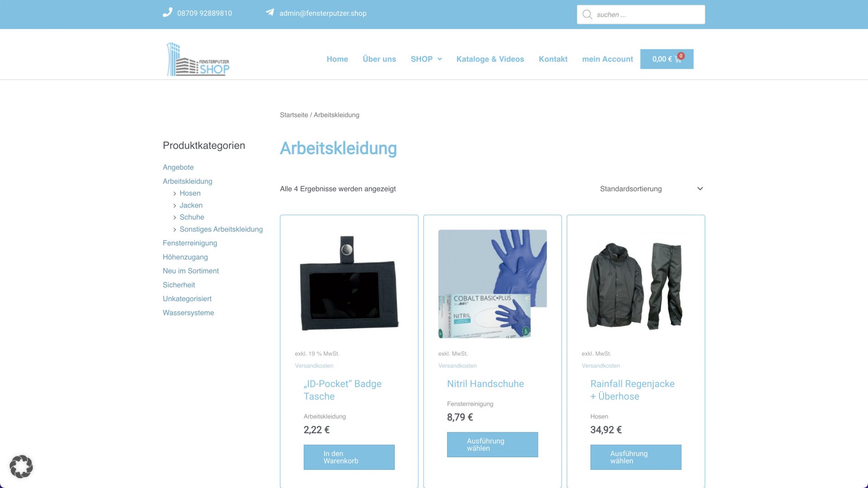Viewport: 868px width, 488px height.
Task: Open the shopping cart icon
Action: (x=678, y=59)
